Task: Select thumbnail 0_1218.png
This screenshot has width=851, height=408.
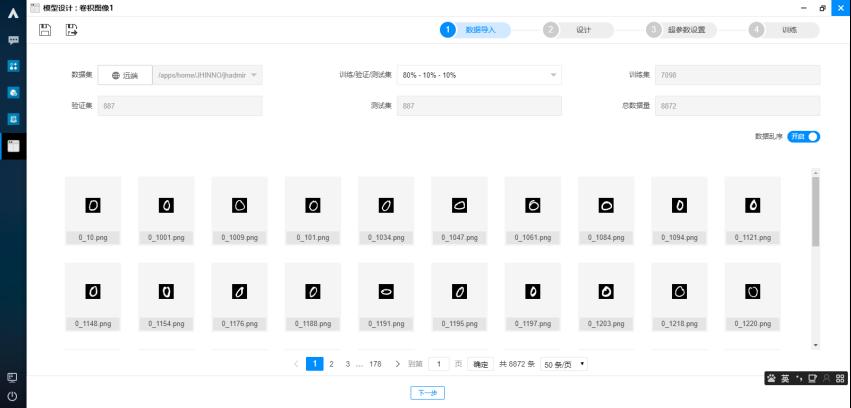Action: pos(679,297)
